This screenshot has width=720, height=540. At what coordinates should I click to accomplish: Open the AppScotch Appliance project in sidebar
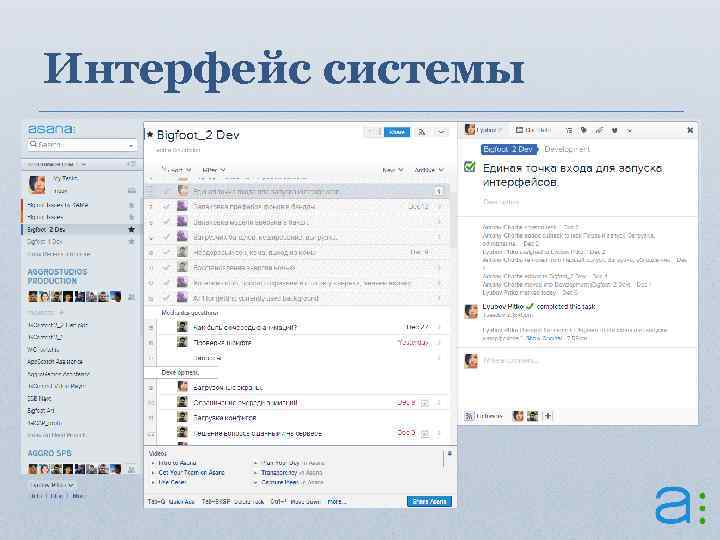pyautogui.click(x=55, y=361)
